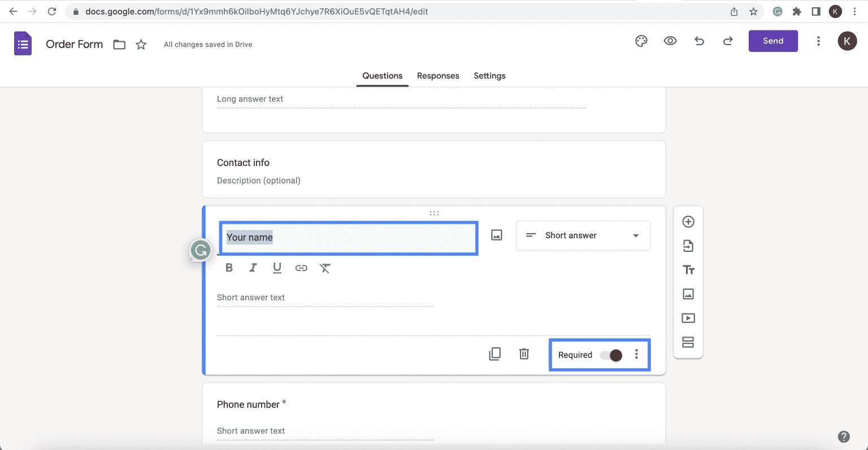This screenshot has width=868, height=450.
Task: Toggle Required on the Your name question
Action: pos(609,355)
